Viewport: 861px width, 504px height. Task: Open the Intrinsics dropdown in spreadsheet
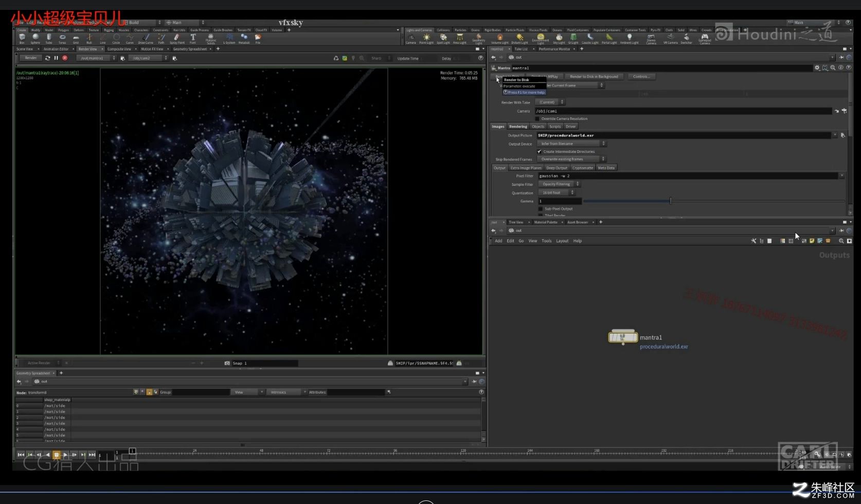pyautogui.click(x=287, y=392)
